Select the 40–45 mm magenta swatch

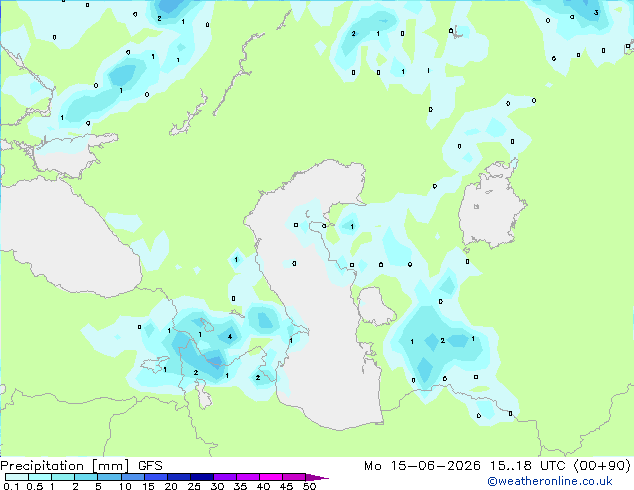coord(271,477)
